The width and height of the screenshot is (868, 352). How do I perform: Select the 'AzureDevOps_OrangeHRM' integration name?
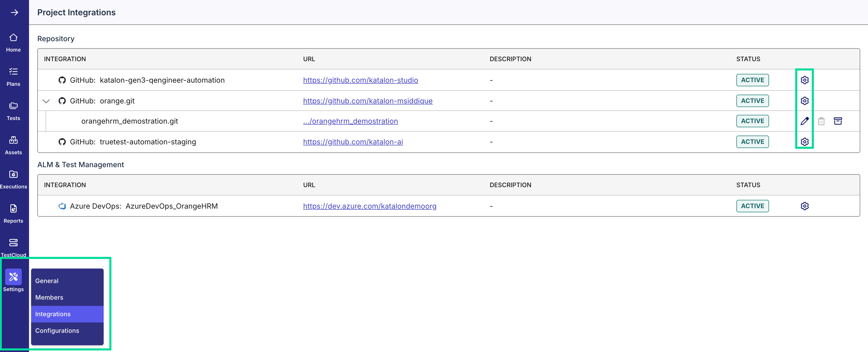coord(172,206)
